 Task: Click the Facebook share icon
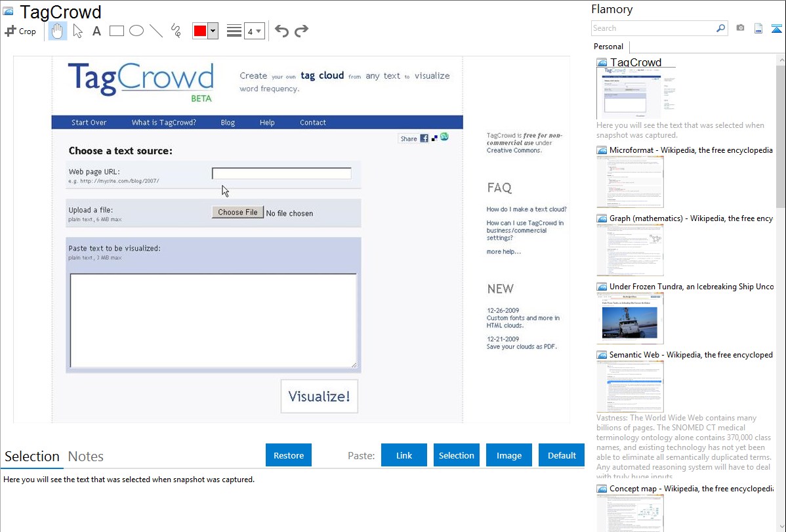[424, 138]
